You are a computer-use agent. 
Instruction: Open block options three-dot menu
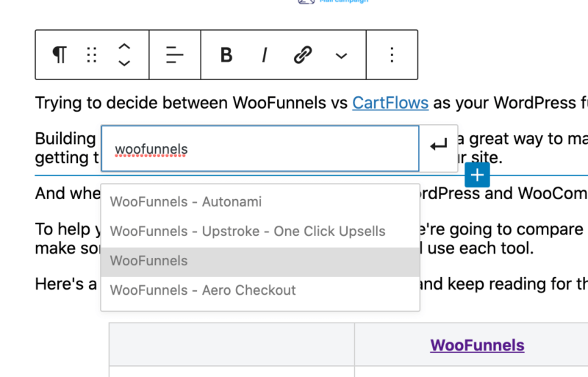coord(392,55)
